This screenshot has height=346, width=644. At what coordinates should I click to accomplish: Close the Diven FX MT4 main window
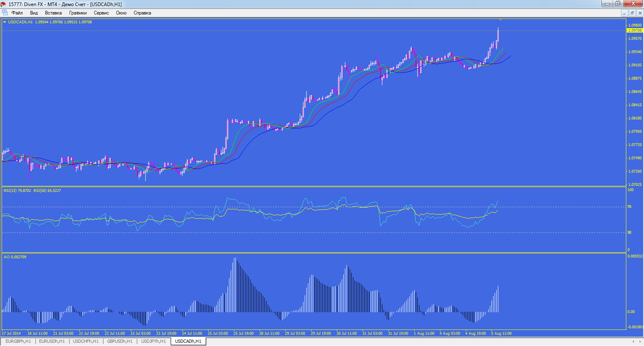pos(634,4)
